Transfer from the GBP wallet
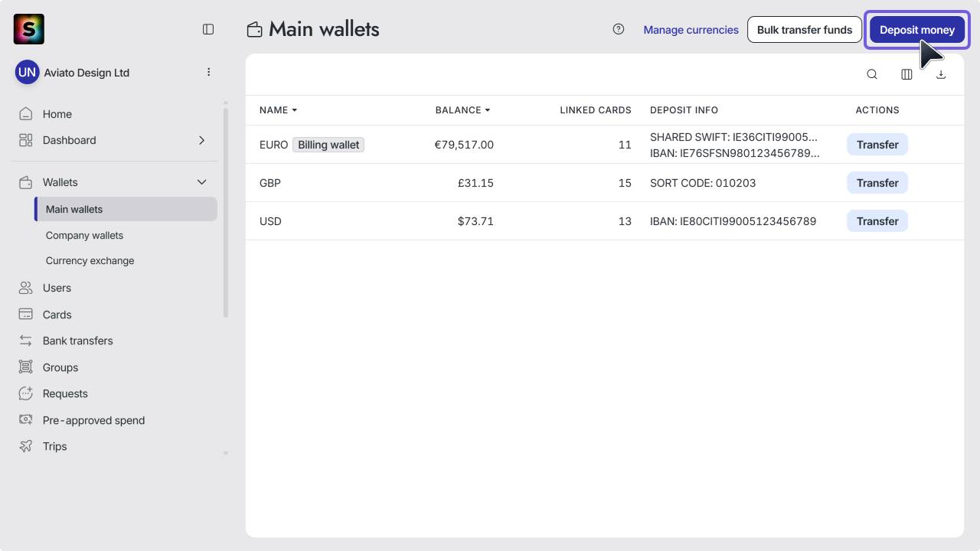 coord(877,183)
